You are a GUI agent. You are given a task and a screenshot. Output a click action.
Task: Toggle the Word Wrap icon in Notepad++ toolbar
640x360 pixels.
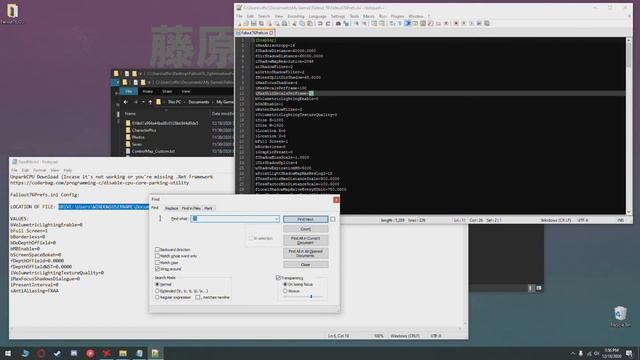pyautogui.click(x=391, y=23)
